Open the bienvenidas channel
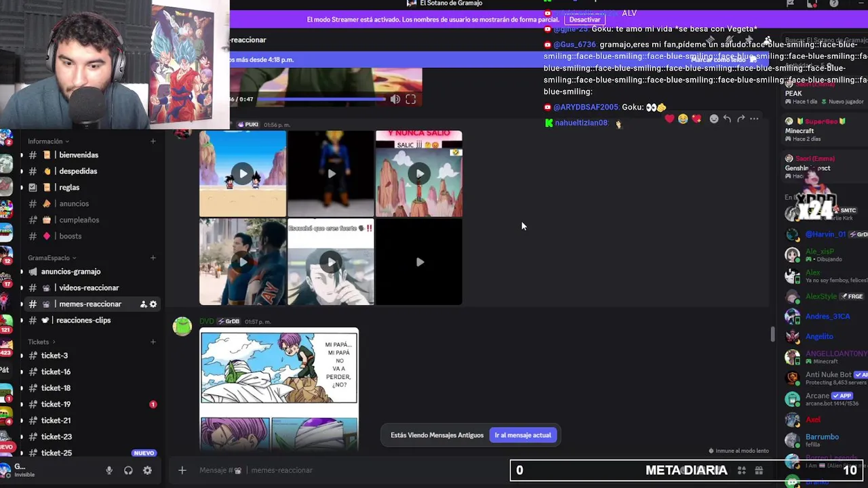 point(92,155)
